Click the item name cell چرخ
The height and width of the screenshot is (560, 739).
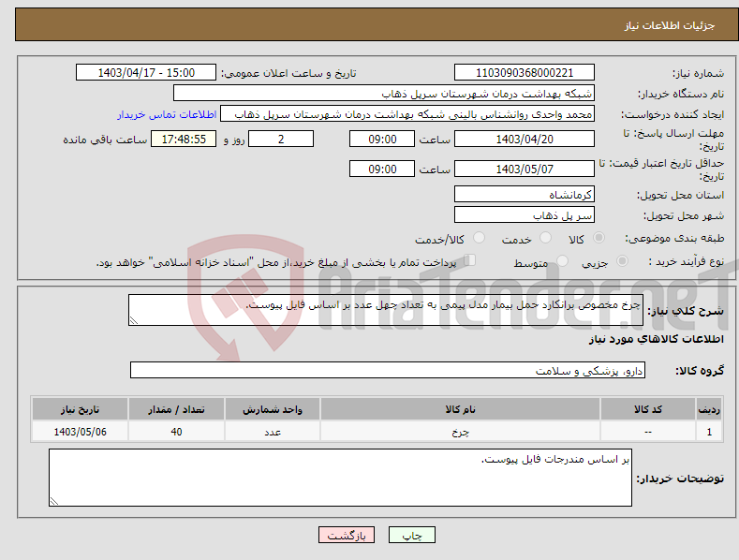click(x=460, y=432)
